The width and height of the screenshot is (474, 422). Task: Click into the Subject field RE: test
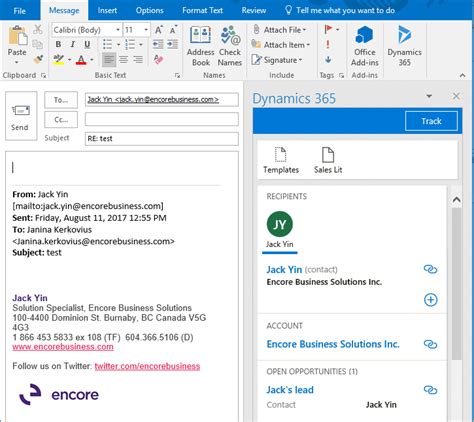[x=162, y=139]
